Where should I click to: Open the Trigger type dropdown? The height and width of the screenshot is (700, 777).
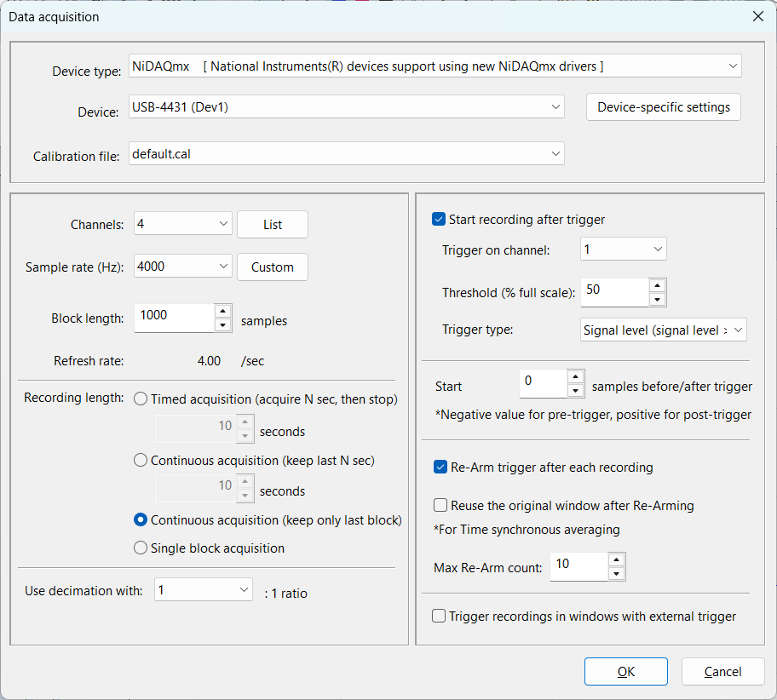pyautogui.click(x=737, y=330)
